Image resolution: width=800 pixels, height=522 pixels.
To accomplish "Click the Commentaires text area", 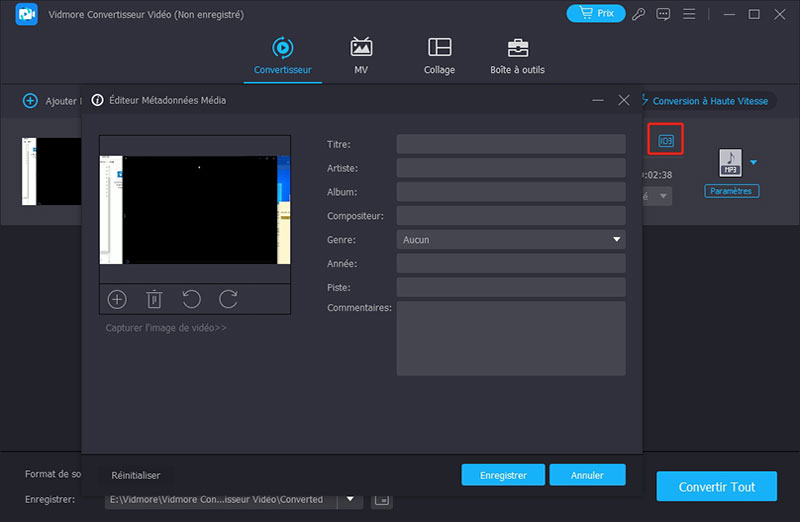I will click(510, 338).
